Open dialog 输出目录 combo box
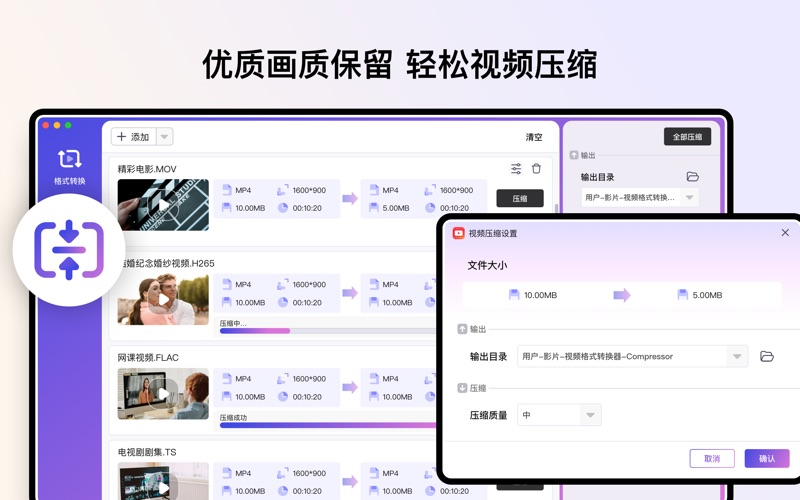This screenshot has width=800, height=500. (x=632, y=356)
